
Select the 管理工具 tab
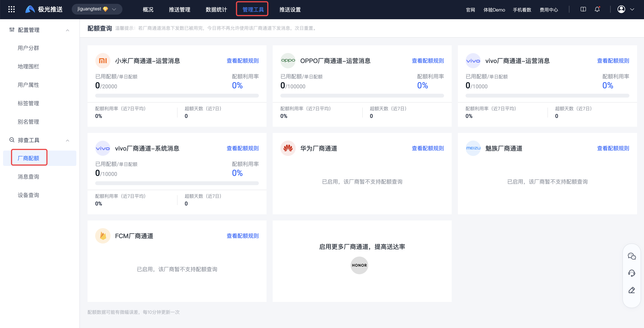tap(253, 10)
